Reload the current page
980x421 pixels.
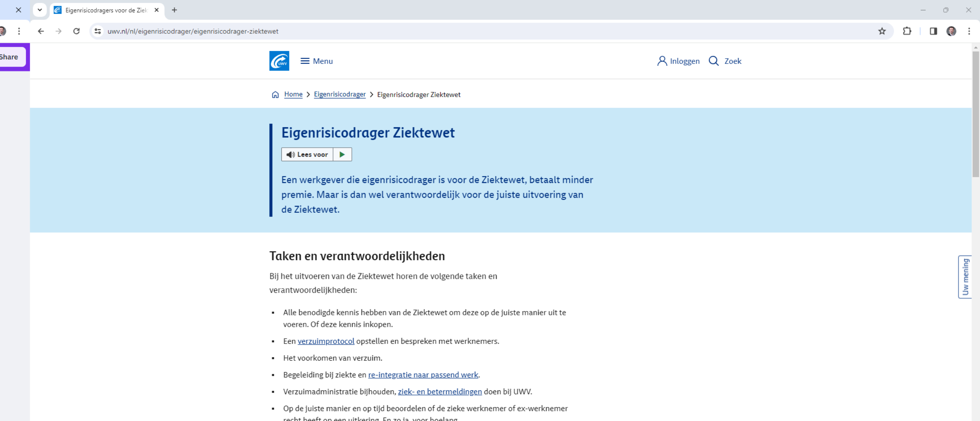77,31
